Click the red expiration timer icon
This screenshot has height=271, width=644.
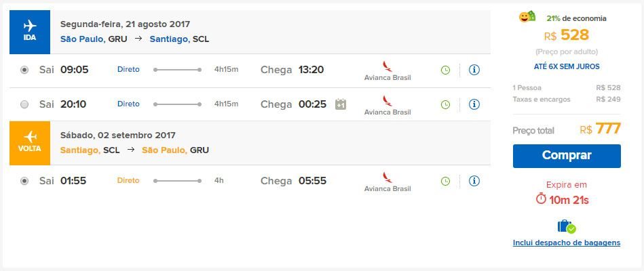541,199
